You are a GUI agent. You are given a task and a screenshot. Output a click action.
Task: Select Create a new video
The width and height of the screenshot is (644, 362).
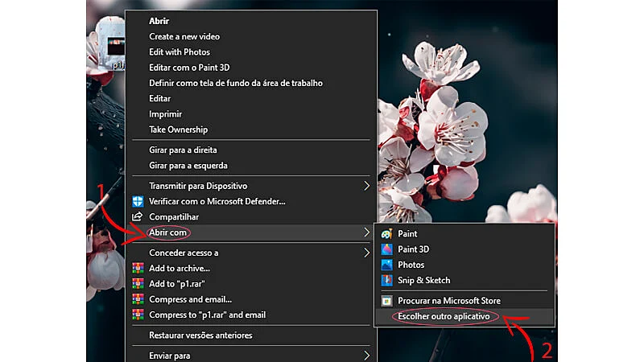184,36
